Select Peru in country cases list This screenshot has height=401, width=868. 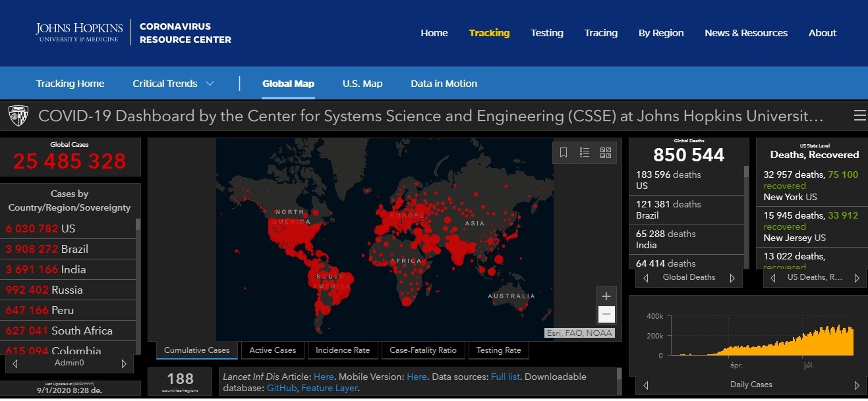pos(69,310)
